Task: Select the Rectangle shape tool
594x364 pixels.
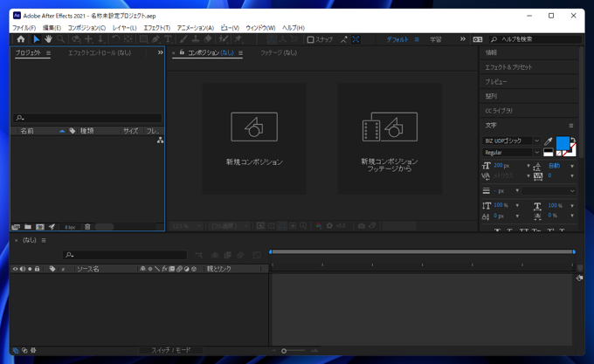Action: 143,39
